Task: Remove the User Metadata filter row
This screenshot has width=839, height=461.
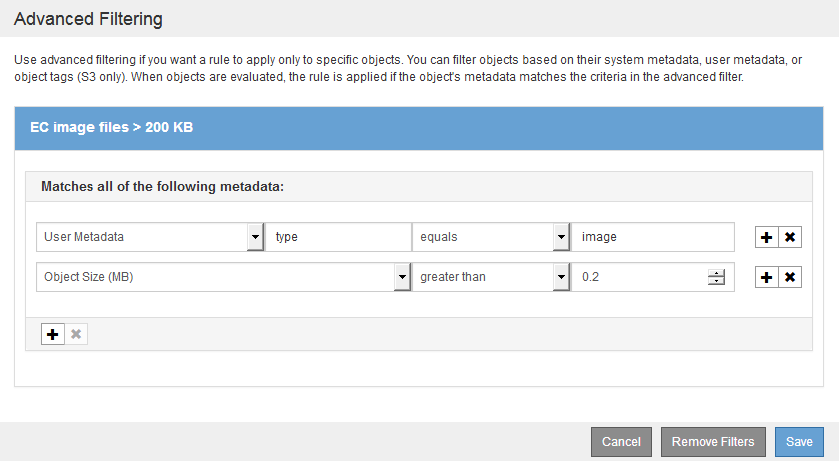Action: (x=790, y=237)
